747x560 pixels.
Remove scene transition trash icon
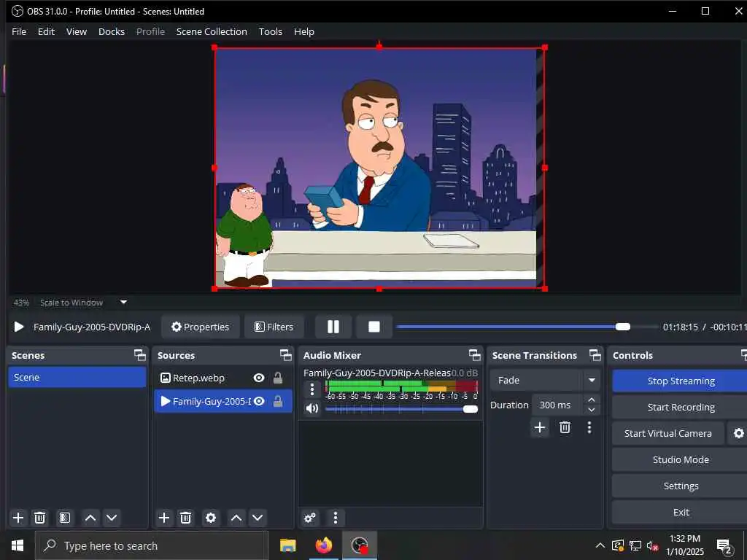[565, 427]
